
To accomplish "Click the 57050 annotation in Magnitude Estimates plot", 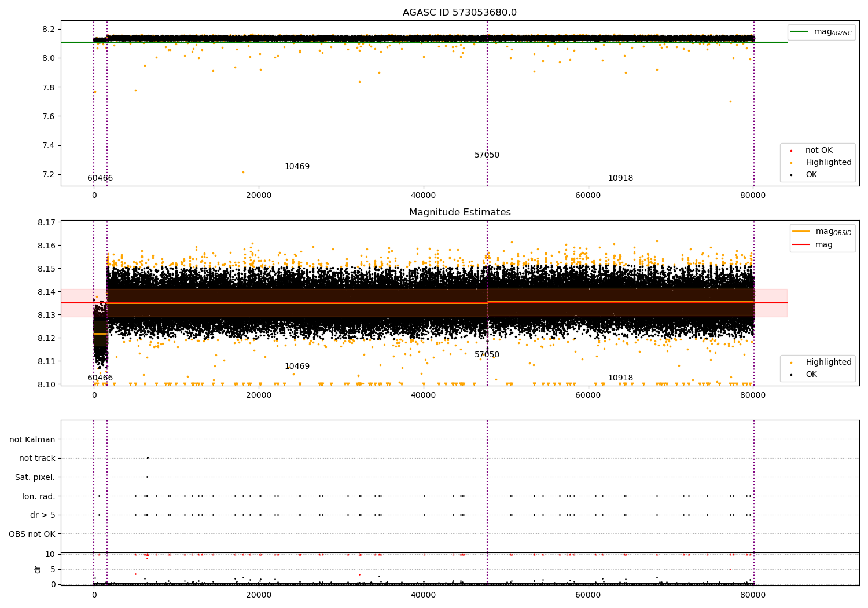I will click(x=487, y=355).
